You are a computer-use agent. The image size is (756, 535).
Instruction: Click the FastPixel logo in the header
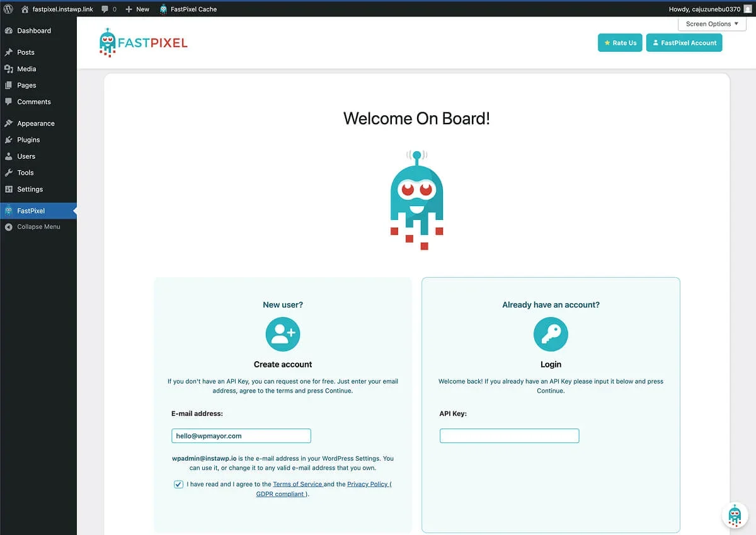coord(144,43)
